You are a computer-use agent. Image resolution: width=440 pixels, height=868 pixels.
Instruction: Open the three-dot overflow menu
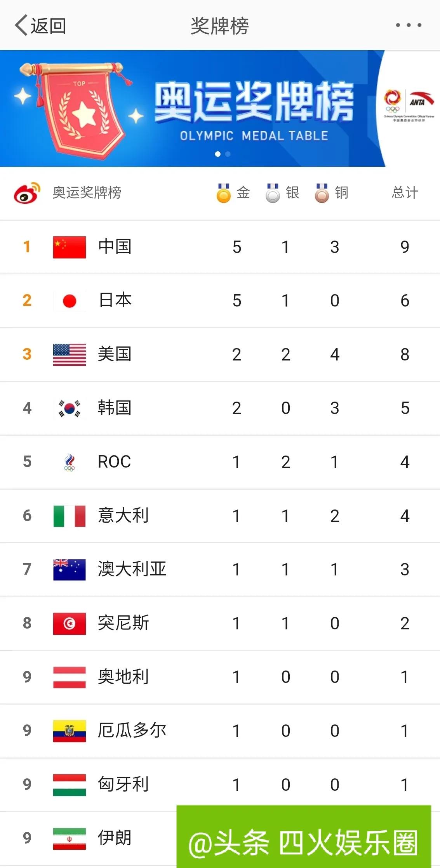[x=408, y=24]
